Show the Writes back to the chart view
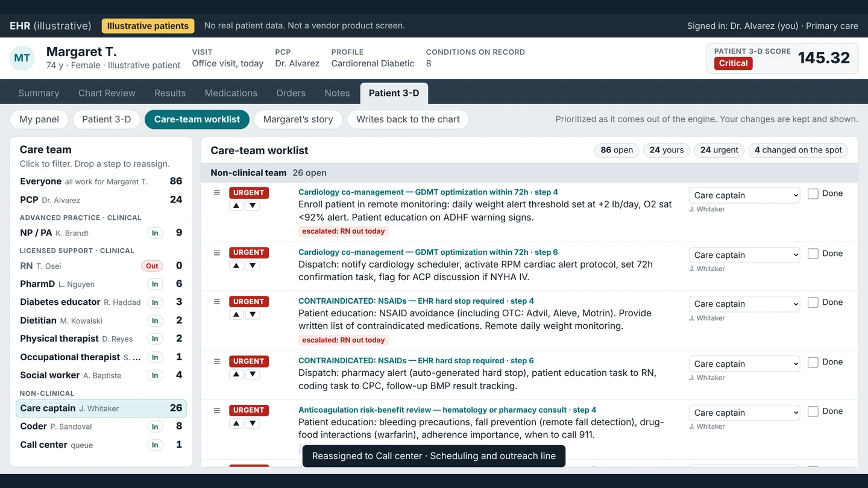The width and height of the screenshot is (868, 488). point(408,119)
